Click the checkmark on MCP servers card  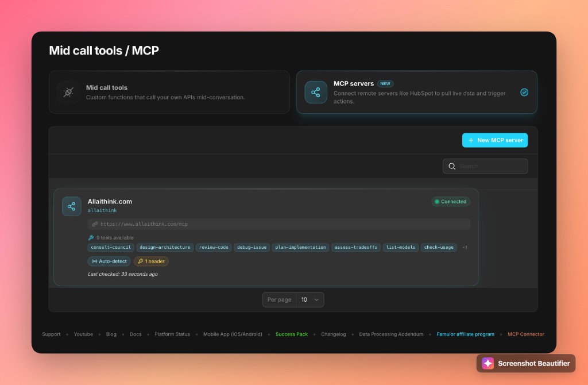coord(524,93)
